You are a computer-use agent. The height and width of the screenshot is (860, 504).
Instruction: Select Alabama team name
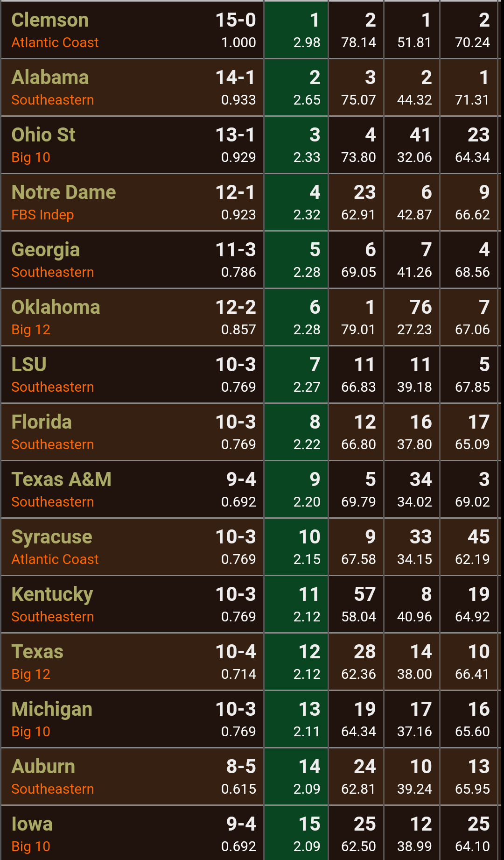[50, 78]
